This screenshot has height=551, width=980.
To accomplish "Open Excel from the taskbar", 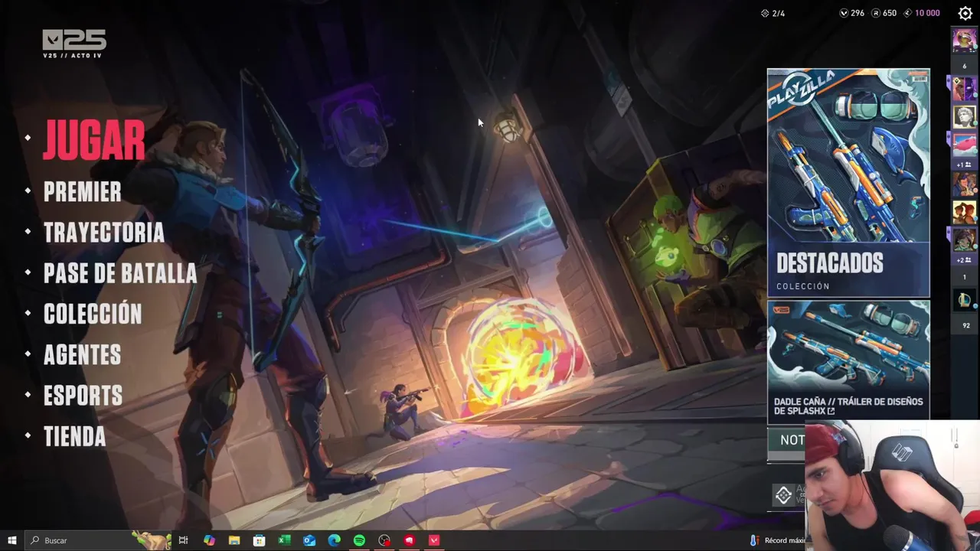I will point(284,540).
